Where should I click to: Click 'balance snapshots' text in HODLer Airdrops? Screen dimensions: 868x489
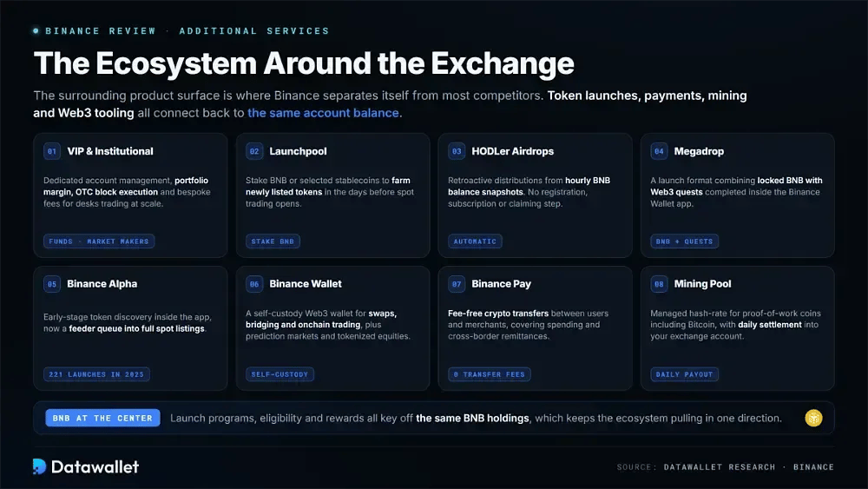click(x=485, y=192)
